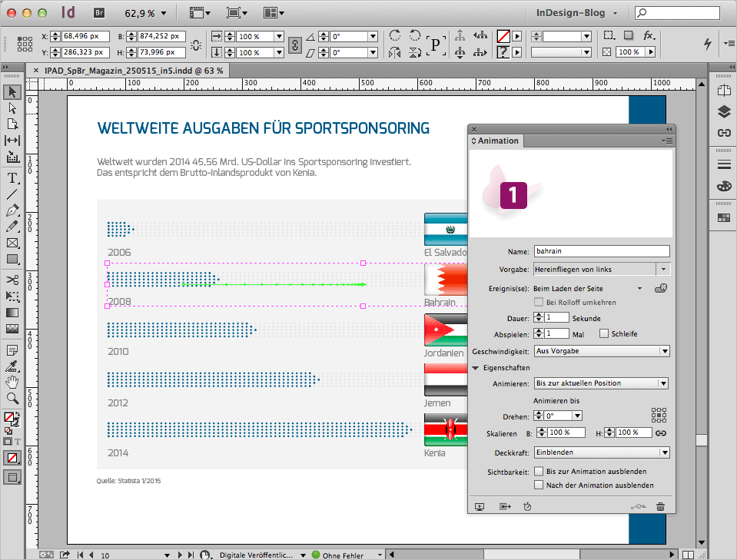The image size is (737, 560).
Task: Click the Bridge 'Br' icon
Action: (98, 13)
